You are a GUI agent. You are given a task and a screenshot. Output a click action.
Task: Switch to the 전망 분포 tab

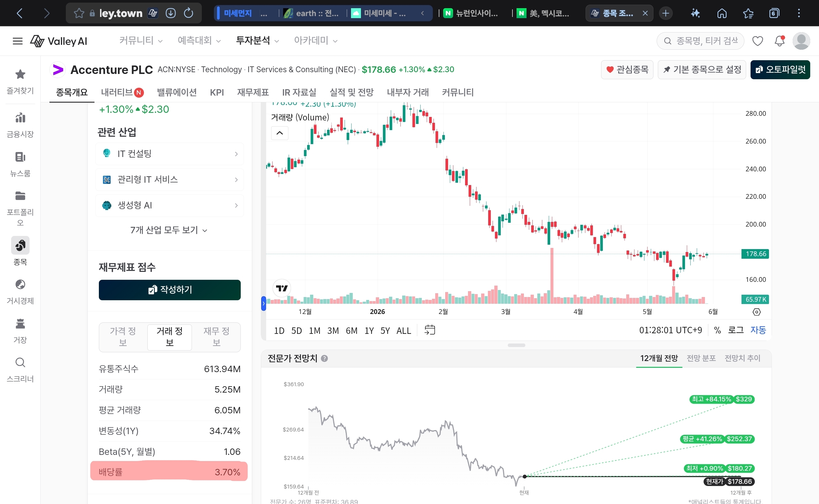point(701,358)
